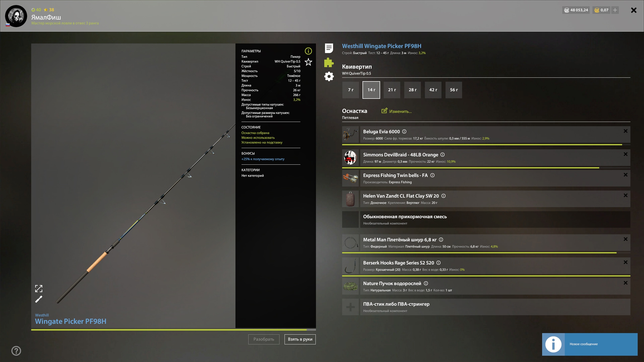Click the Berserk hook thumbnail
The height and width of the screenshot is (362, 644).
coord(350,266)
